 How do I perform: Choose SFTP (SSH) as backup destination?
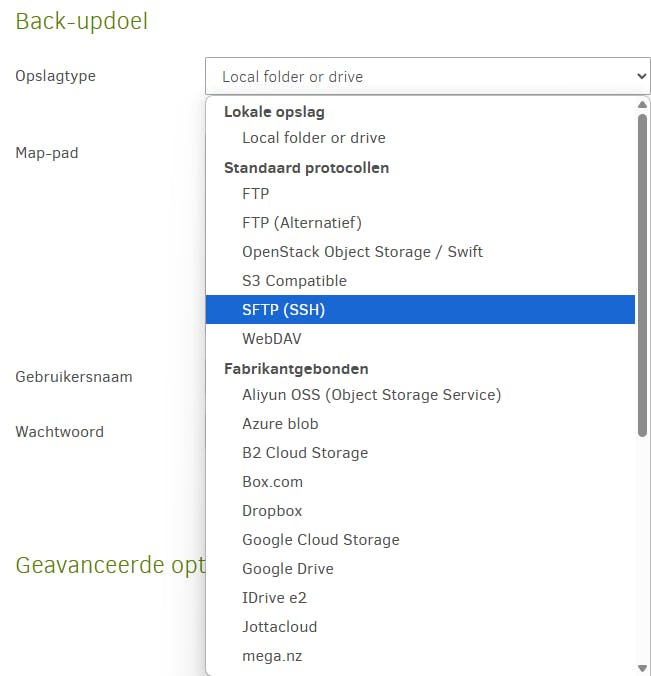click(x=283, y=310)
